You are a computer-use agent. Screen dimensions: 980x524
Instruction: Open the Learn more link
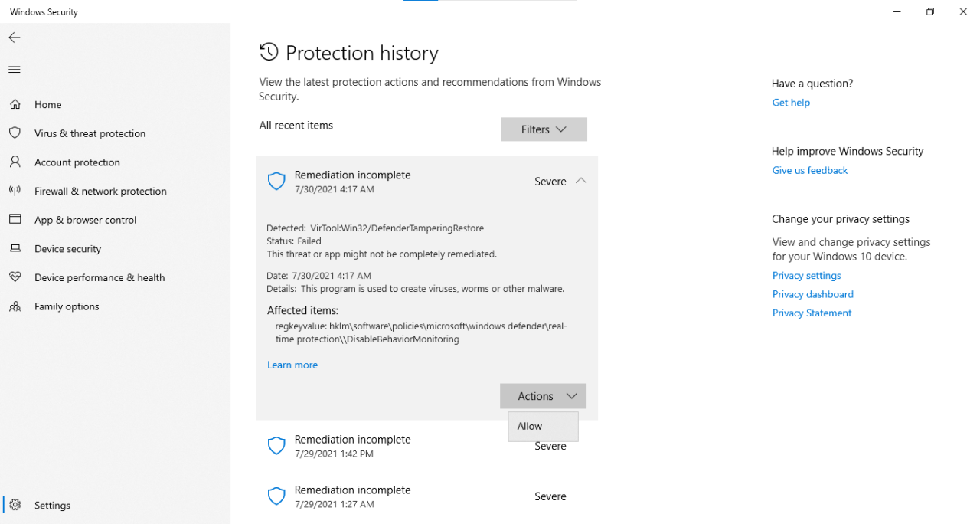point(292,365)
